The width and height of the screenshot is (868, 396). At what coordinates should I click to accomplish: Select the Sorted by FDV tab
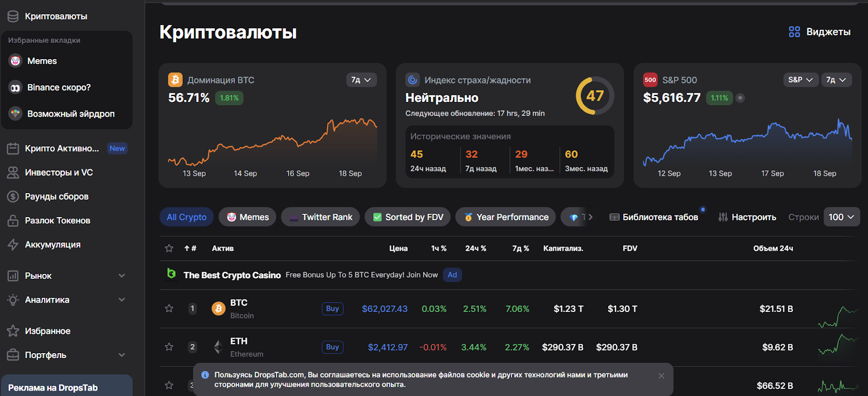pyautogui.click(x=409, y=217)
